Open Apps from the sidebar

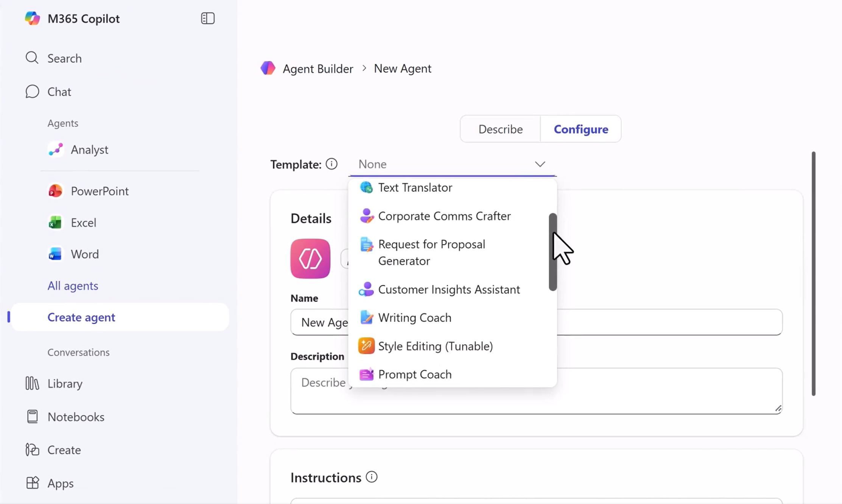click(60, 483)
